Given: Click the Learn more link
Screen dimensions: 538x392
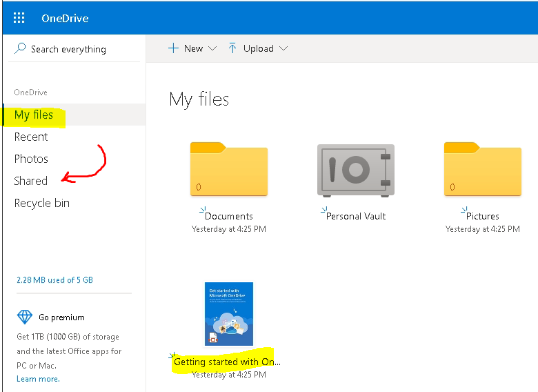Looking at the screenshot, I should (38, 379).
